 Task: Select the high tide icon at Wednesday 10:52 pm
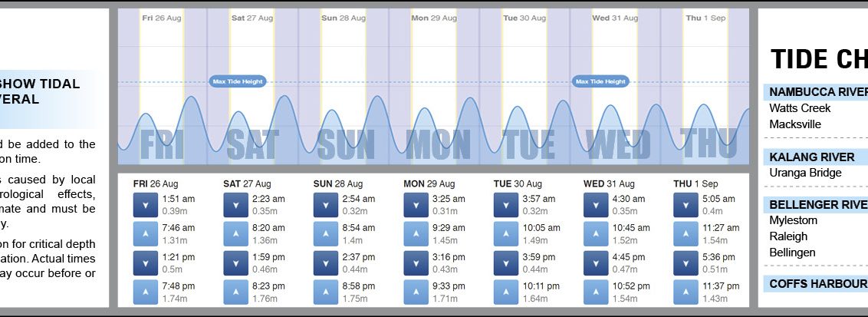[597, 292]
